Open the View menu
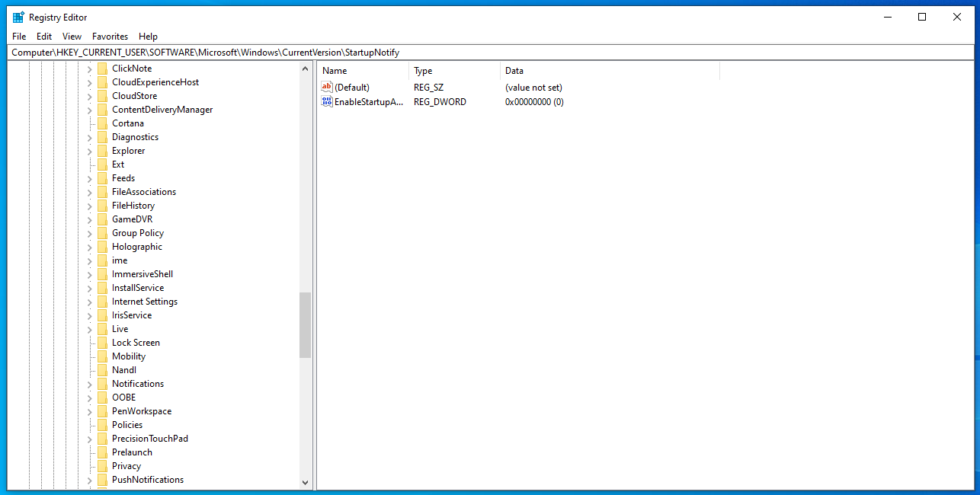 coord(72,37)
